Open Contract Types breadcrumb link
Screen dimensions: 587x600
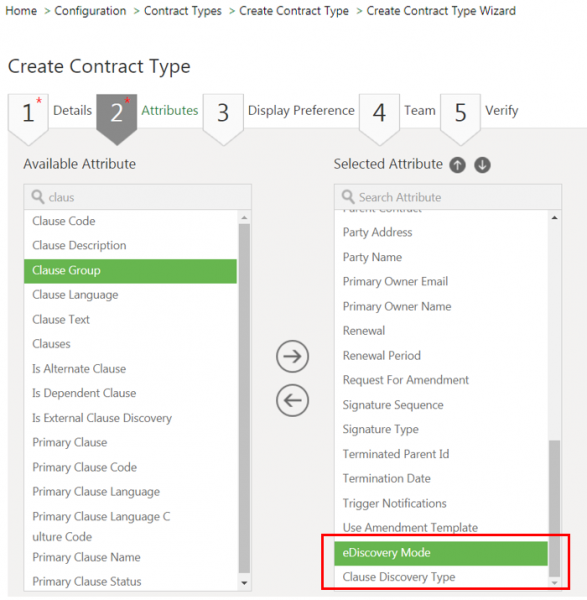(x=183, y=11)
